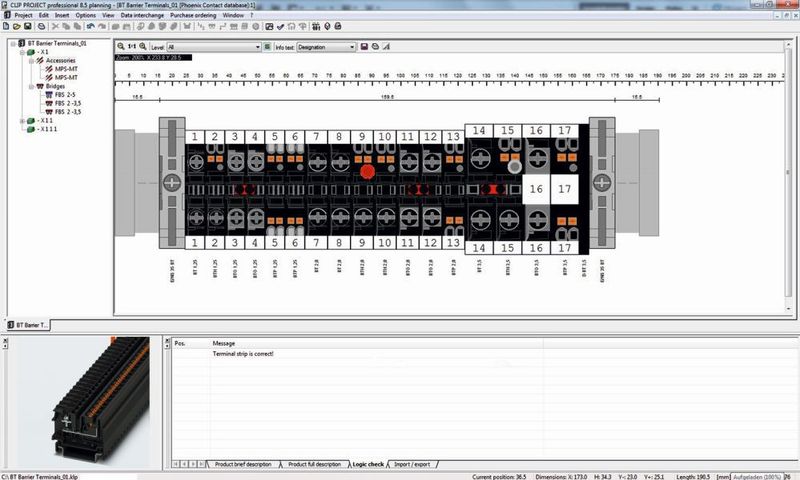Create a new project with the New icon

(6, 26)
